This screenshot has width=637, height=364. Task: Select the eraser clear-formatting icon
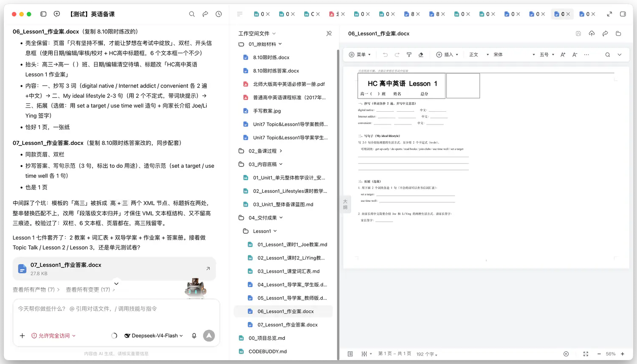421,55
